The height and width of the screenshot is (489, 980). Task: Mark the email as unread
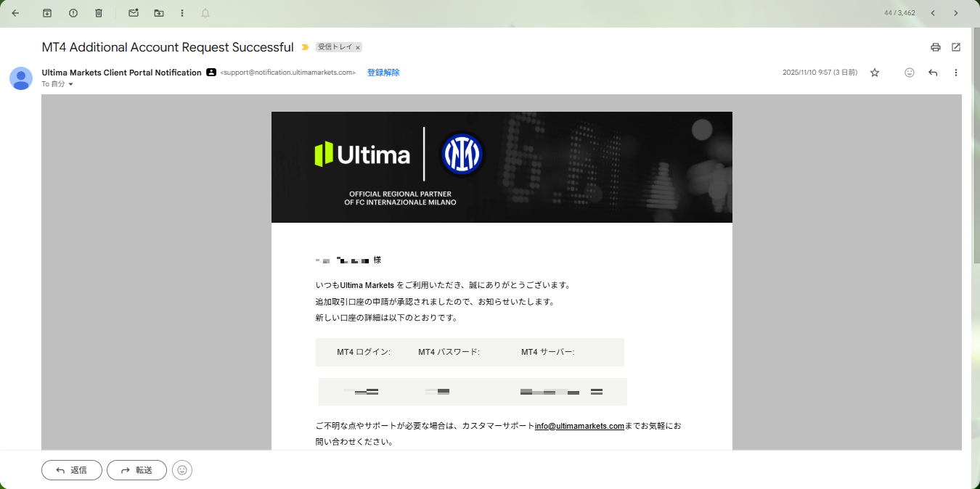tap(133, 13)
